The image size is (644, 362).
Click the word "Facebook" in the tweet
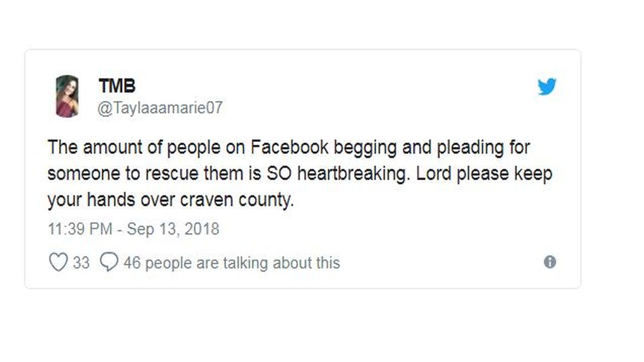tap(289, 148)
